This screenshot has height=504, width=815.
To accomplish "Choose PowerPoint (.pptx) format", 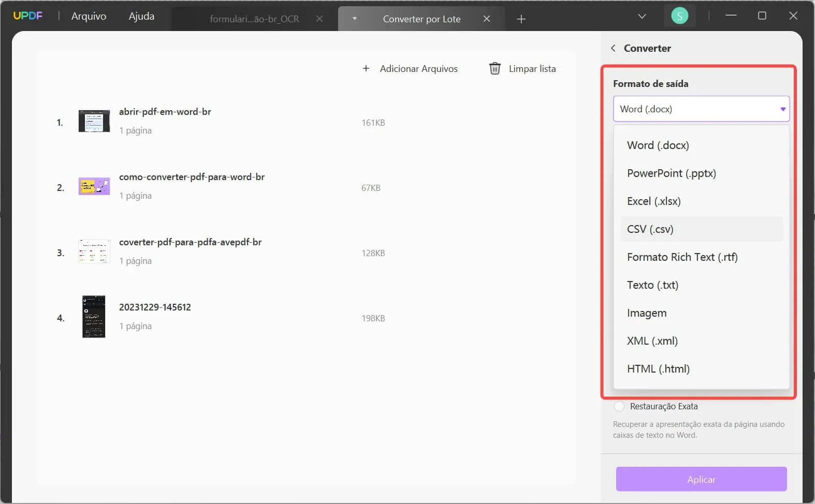I will click(701, 173).
